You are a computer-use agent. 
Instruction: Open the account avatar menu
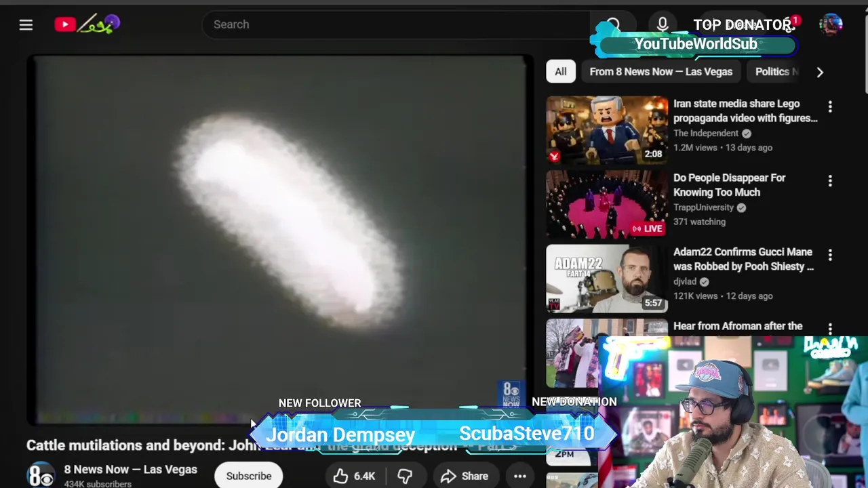coord(831,24)
